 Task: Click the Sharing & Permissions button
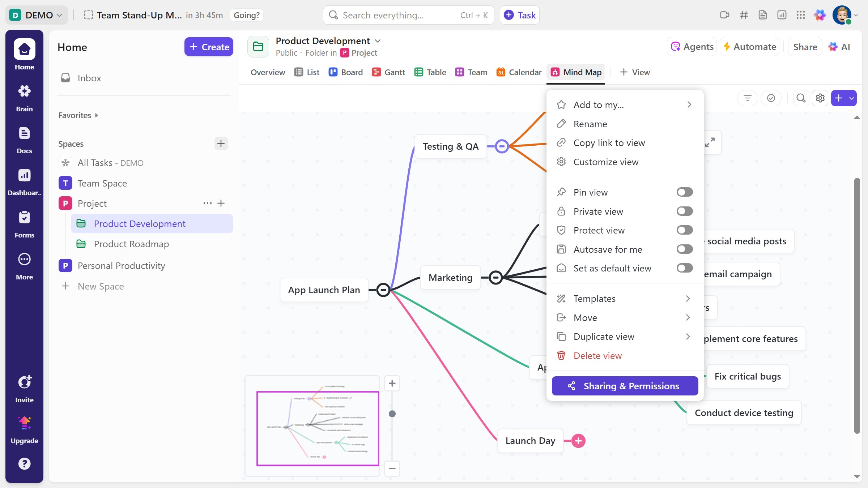(x=625, y=386)
